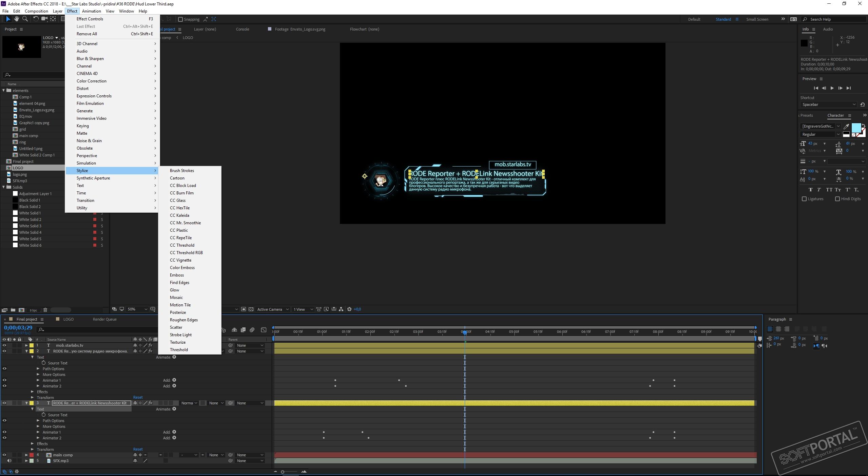Click the Small Caps icon
The width and height of the screenshot is (868, 476).
click(x=838, y=190)
